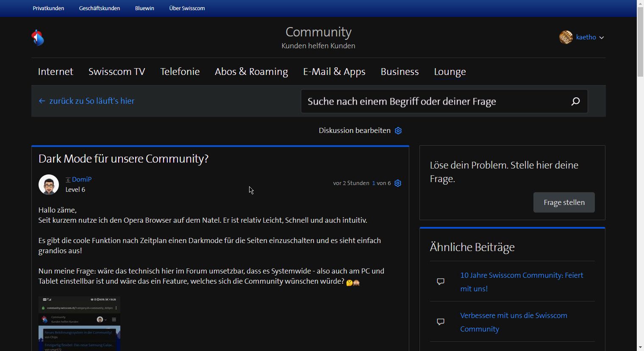The width and height of the screenshot is (644, 351).
Task: Open the Abos & Roaming category
Action: coord(251,72)
